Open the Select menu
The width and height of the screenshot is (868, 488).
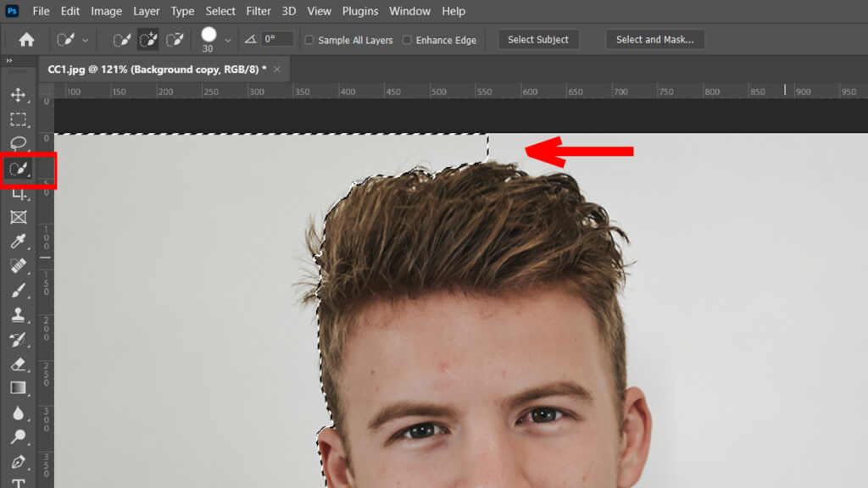(220, 11)
